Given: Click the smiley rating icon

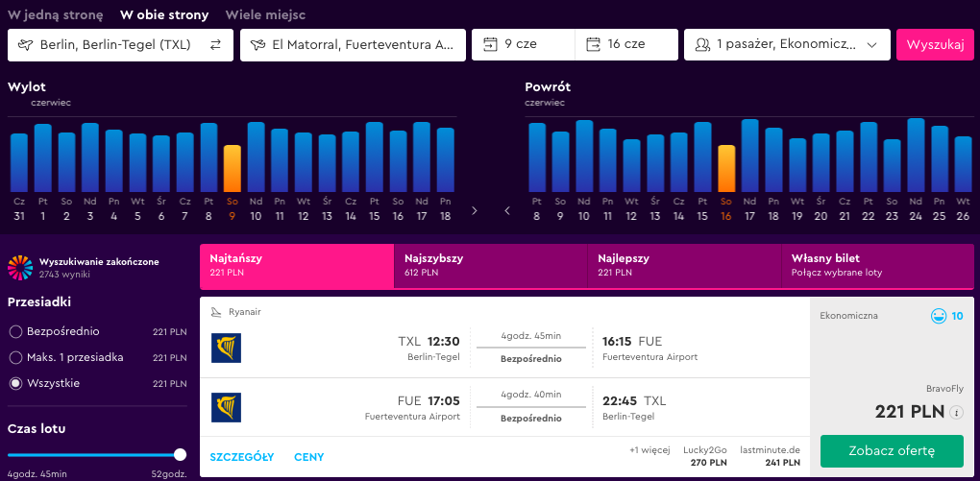Looking at the screenshot, I should click(x=938, y=316).
